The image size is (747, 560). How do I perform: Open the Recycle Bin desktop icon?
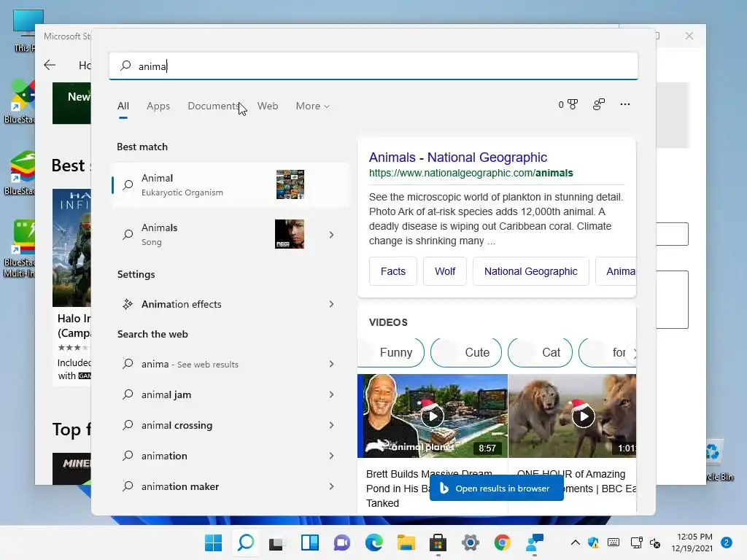tap(718, 461)
